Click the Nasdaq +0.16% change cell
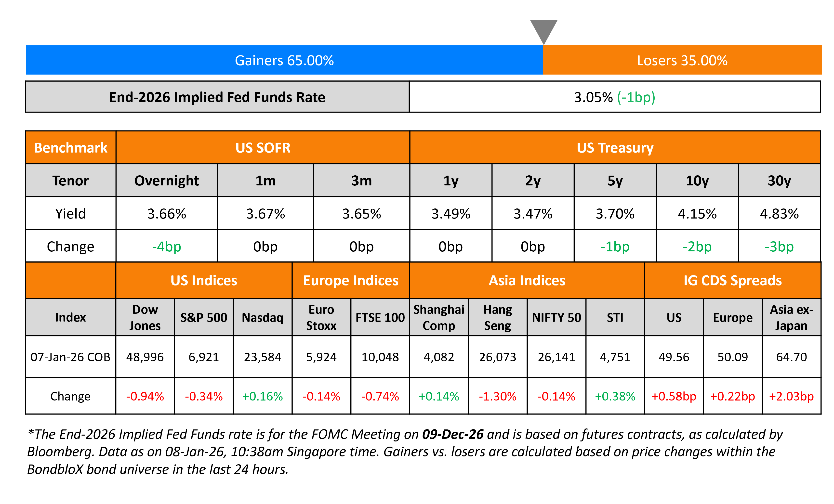 [262, 396]
